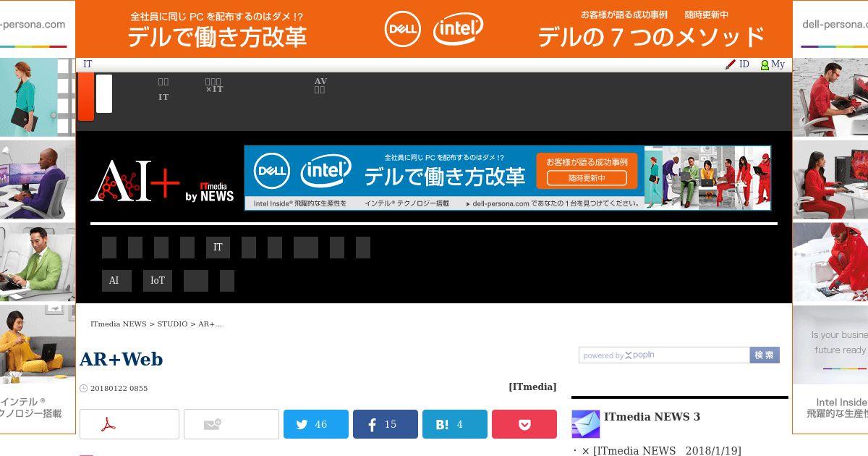Share the article on Twitter (46)

[x=315, y=424]
